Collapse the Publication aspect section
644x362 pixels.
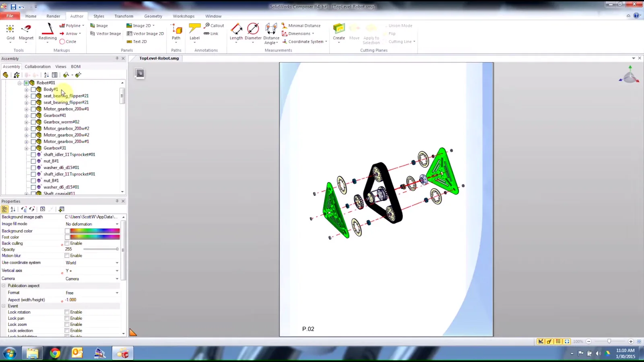click(x=4, y=286)
